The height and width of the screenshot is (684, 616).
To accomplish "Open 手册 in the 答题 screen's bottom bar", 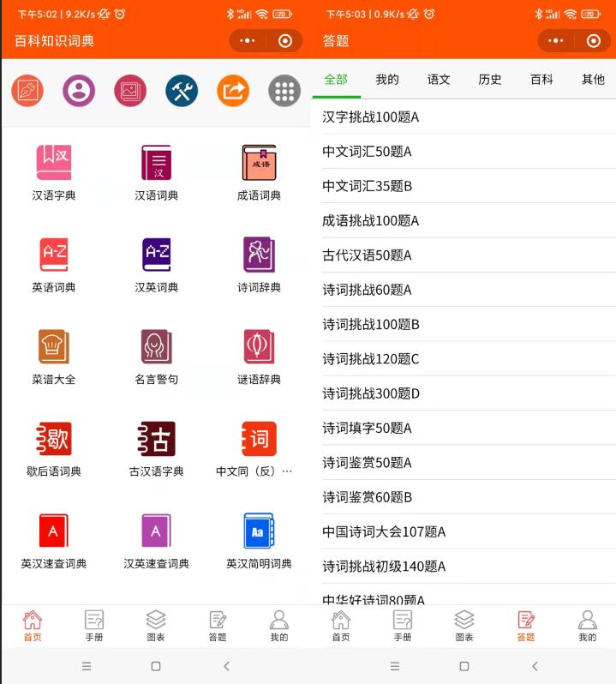I will point(403,626).
